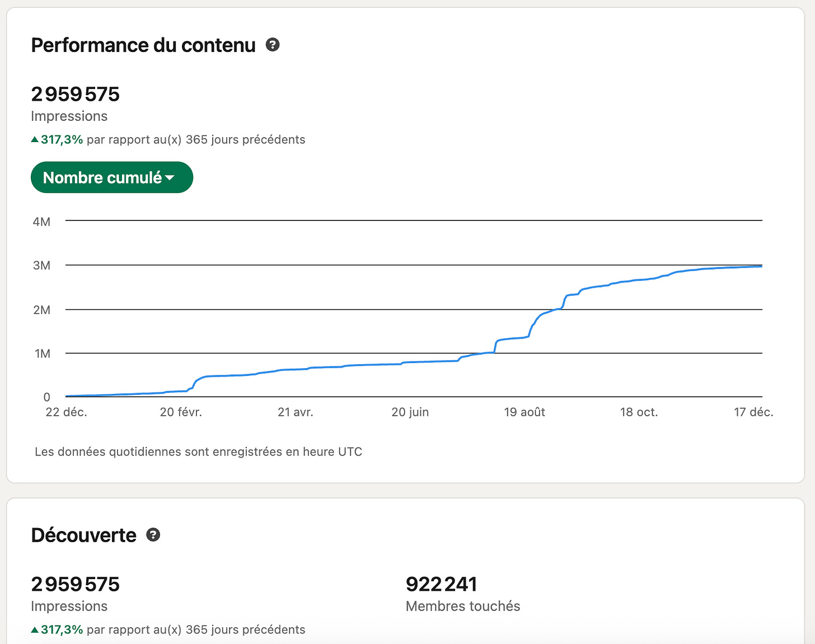Click the 20 juin axis date
Viewport: 815px width, 644px height.
410,412
